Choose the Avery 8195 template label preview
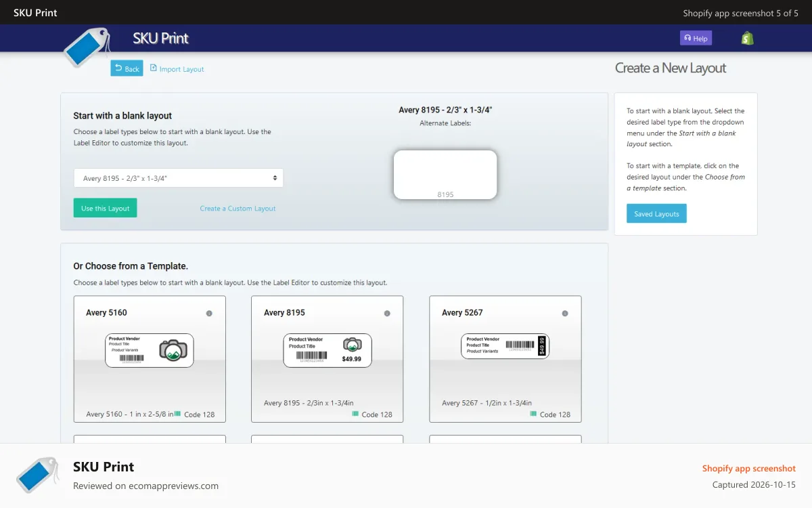 pos(328,350)
